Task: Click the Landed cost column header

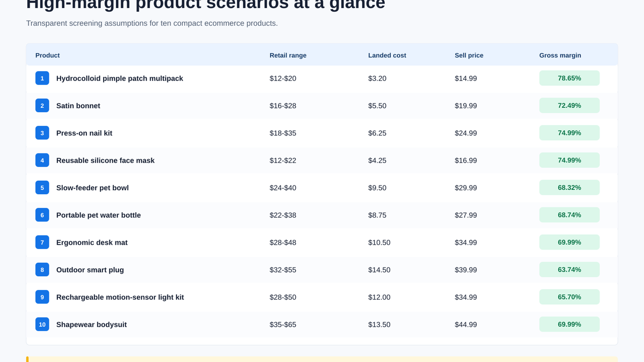Action: [387, 55]
